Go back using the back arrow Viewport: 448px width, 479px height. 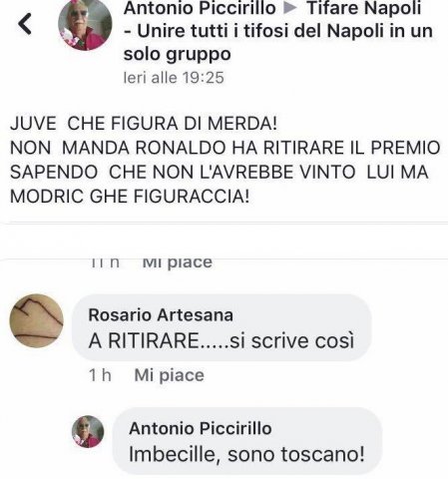point(25,24)
